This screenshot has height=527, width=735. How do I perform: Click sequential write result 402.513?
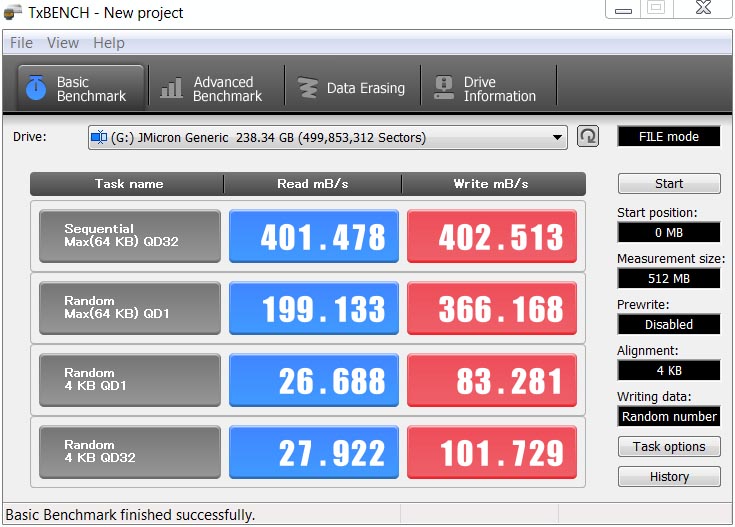492,236
